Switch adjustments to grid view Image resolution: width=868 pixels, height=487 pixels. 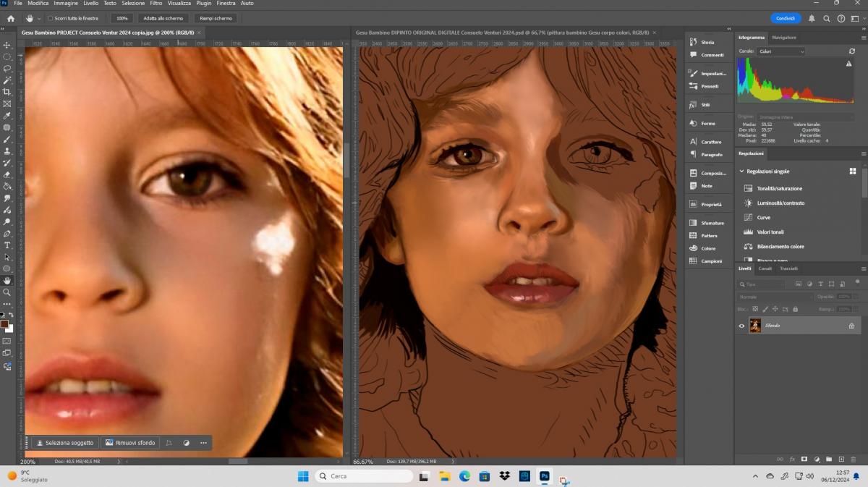(x=853, y=171)
